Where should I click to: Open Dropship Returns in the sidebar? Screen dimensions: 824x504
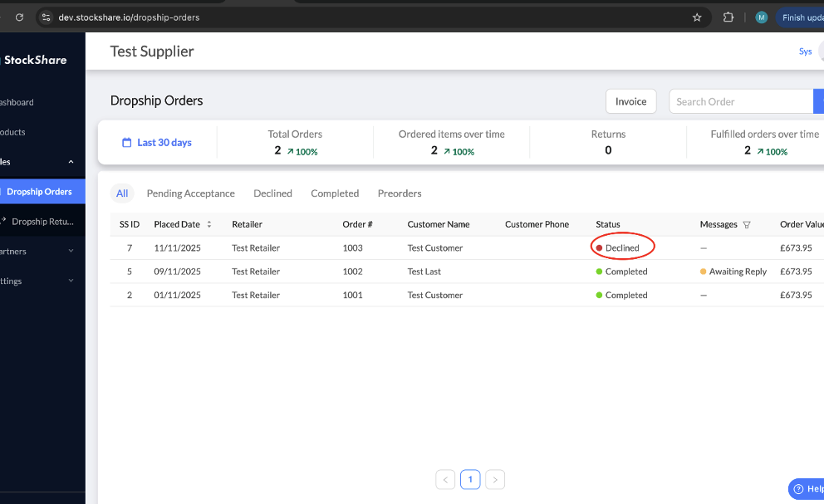[x=42, y=222]
